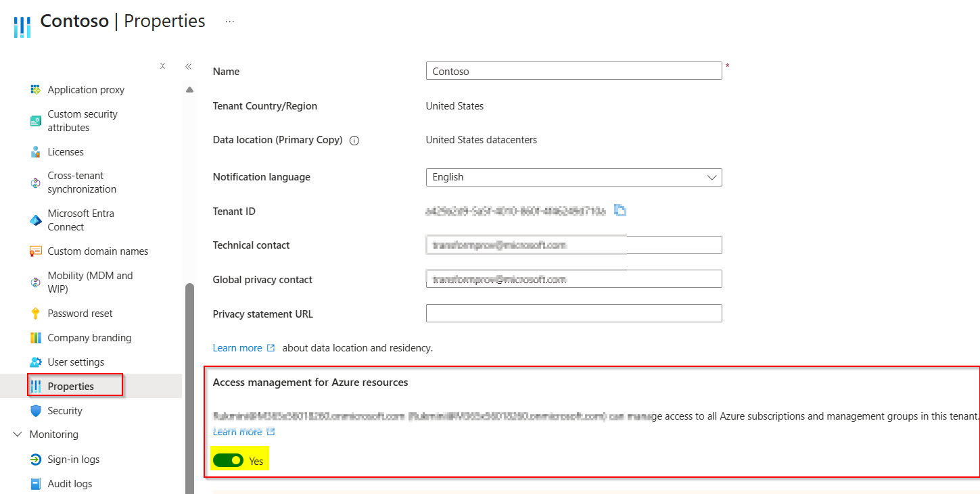980x494 pixels.
Task: Open Security menu item
Action: click(x=65, y=411)
